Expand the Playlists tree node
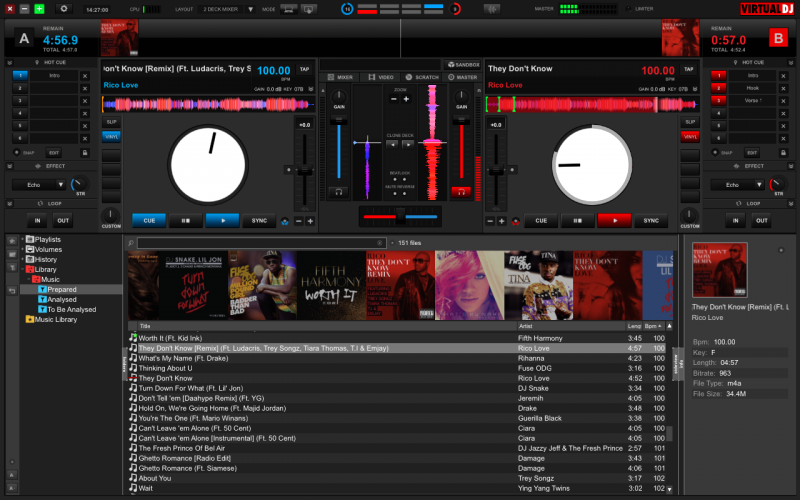The image size is (800, 500). 22,239
